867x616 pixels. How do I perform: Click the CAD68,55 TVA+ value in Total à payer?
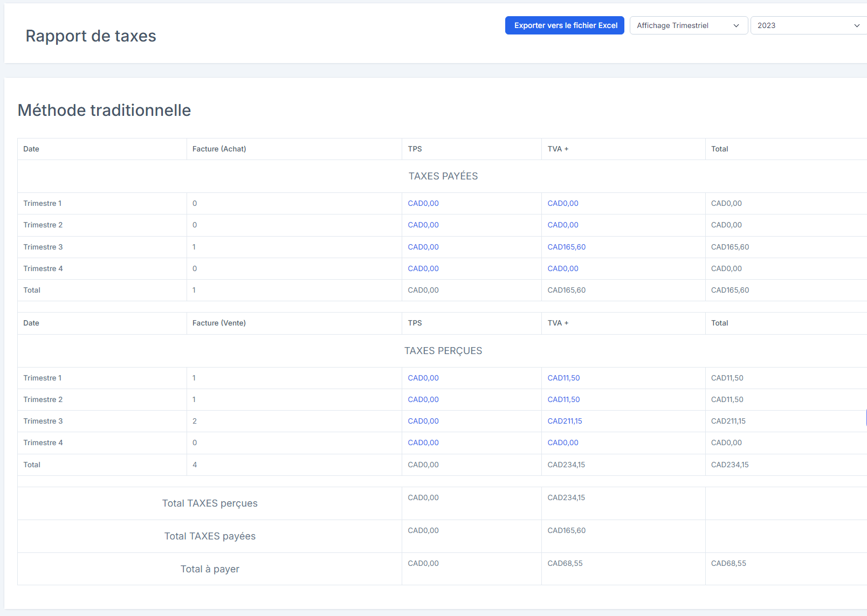[565, 563]
